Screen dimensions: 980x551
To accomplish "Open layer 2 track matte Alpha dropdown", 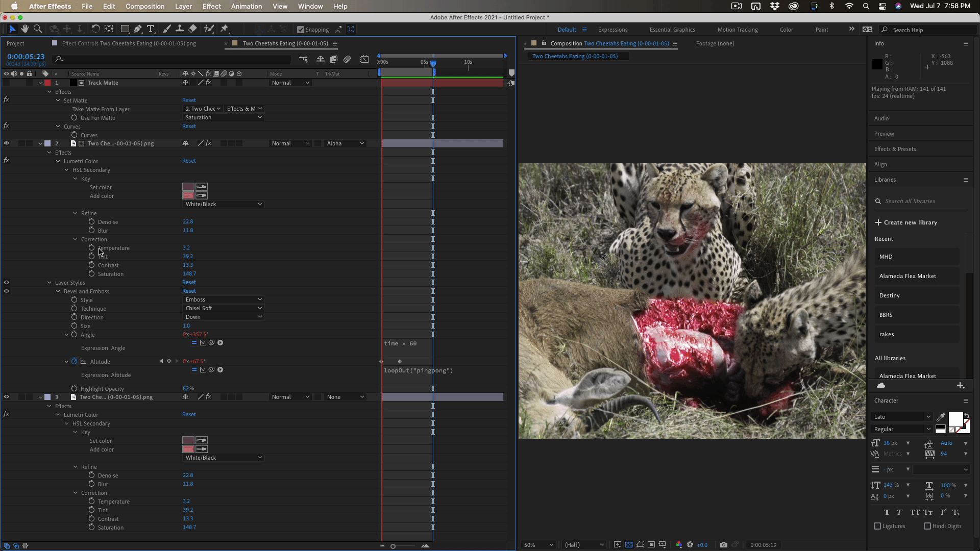I will [x=345, y=143].
